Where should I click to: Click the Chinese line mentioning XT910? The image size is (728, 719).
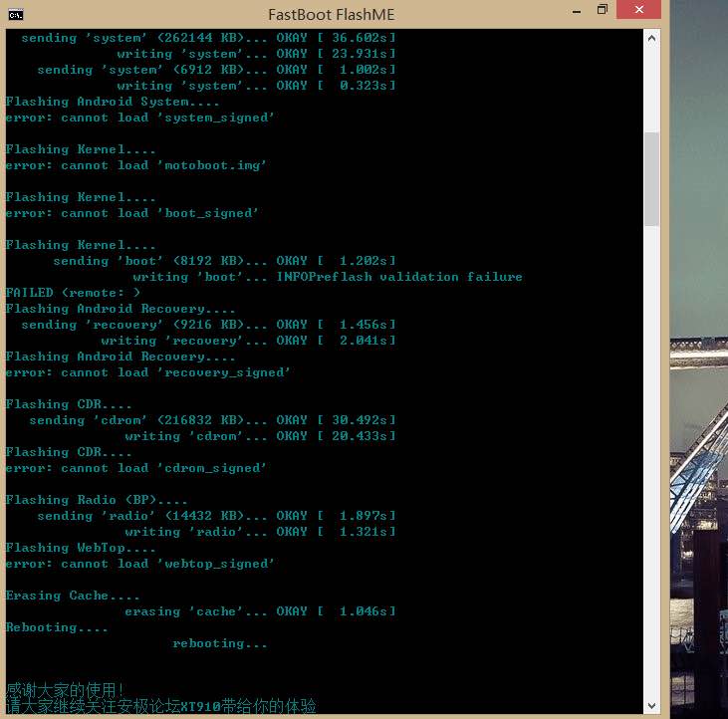[x=161, y=706]
